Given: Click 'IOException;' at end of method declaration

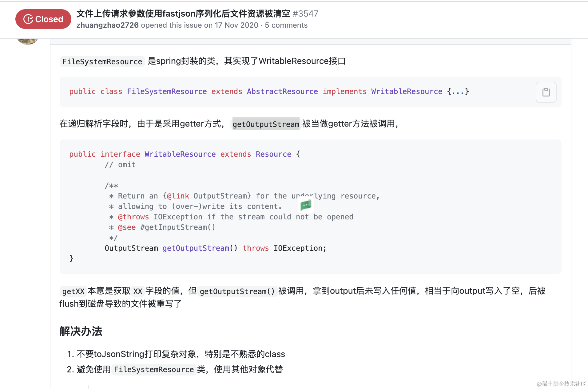Looking at the screenshot, I should pyautogui.click(x=300, y=248).
